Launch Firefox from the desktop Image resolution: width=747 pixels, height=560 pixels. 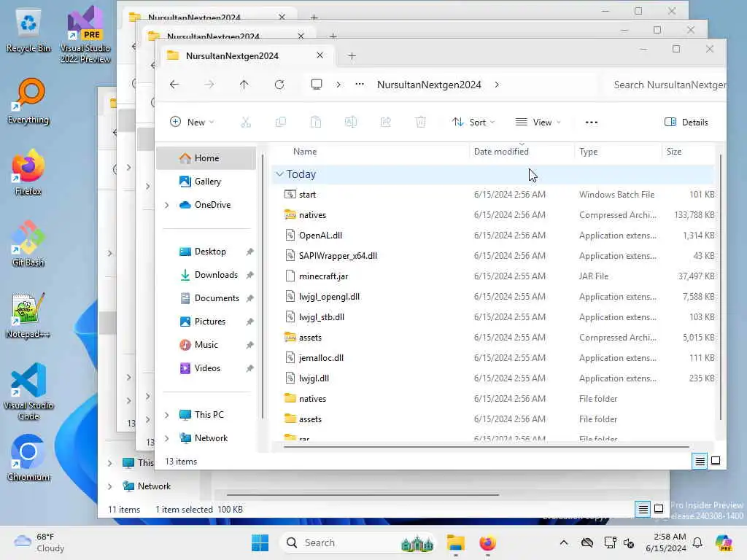click(x=28, y=172)
